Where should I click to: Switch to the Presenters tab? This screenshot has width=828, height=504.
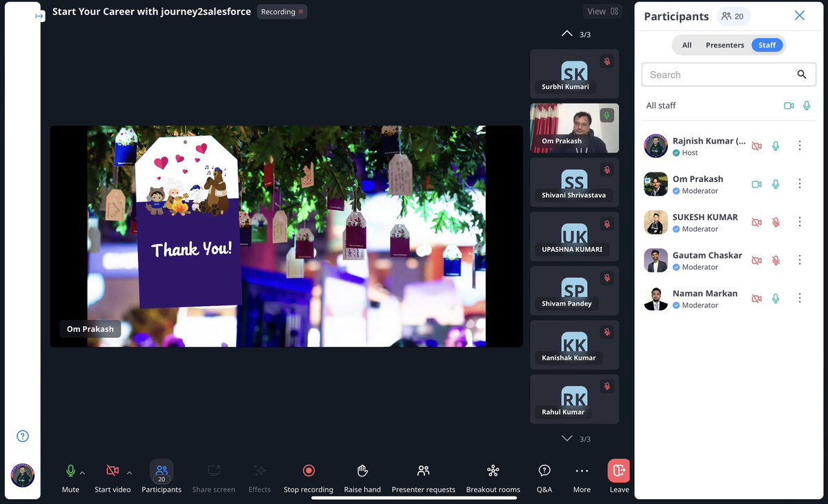pyautogui.click(x=724, y=45)
